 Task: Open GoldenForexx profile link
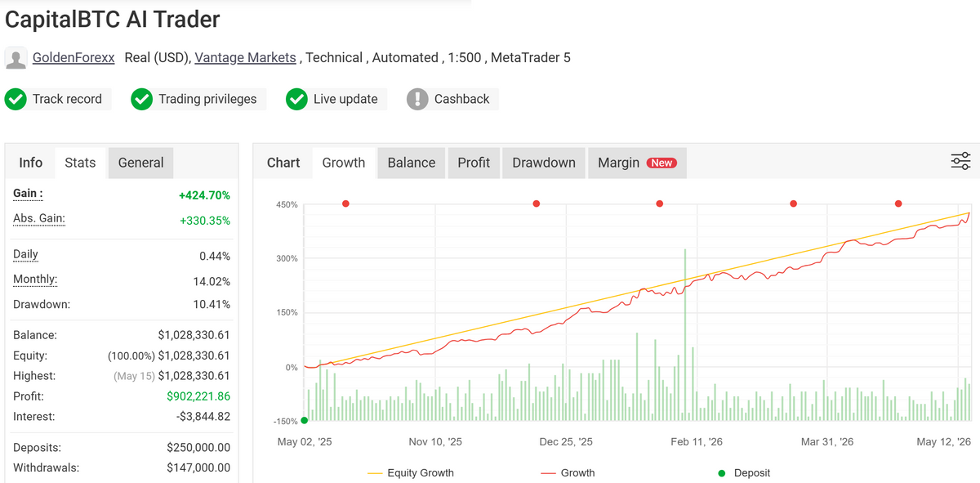point(73,58)
